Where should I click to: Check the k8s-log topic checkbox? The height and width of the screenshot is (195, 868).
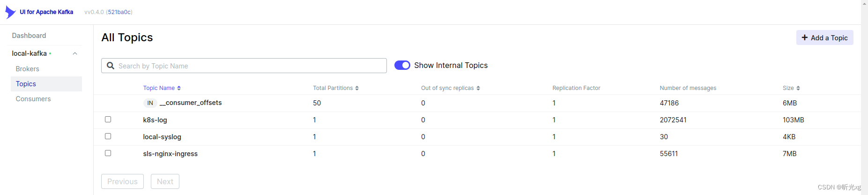tap(108, 120)
